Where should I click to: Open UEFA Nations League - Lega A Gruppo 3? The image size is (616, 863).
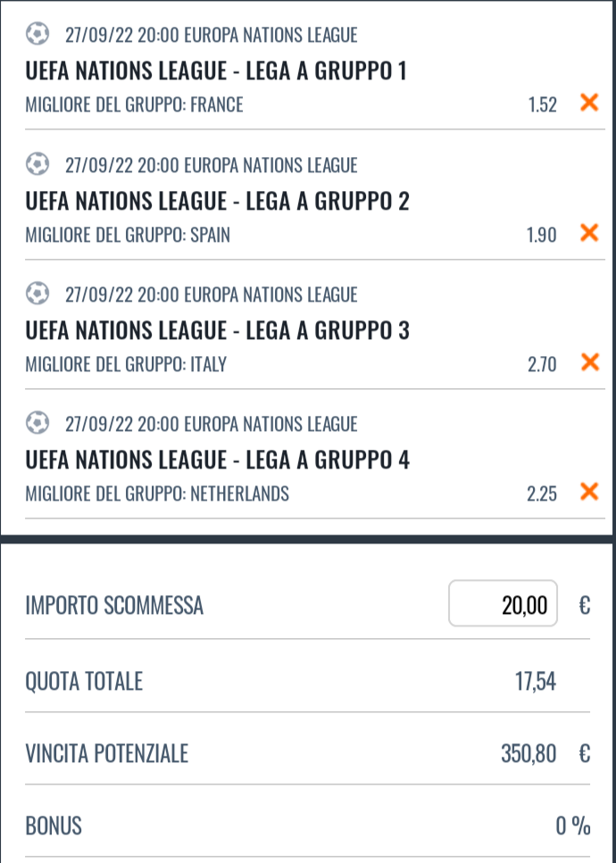coord(217,330)
